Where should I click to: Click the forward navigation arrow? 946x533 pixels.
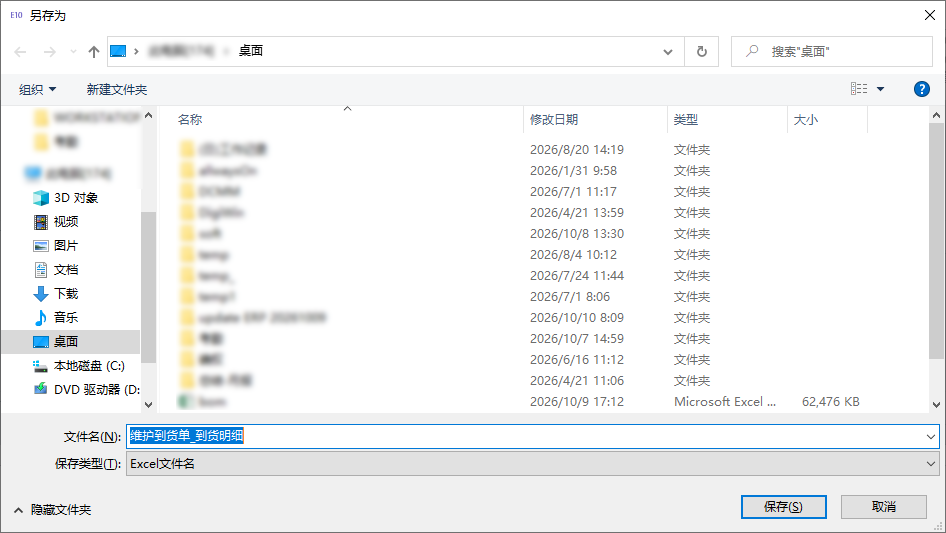point(49,52)
